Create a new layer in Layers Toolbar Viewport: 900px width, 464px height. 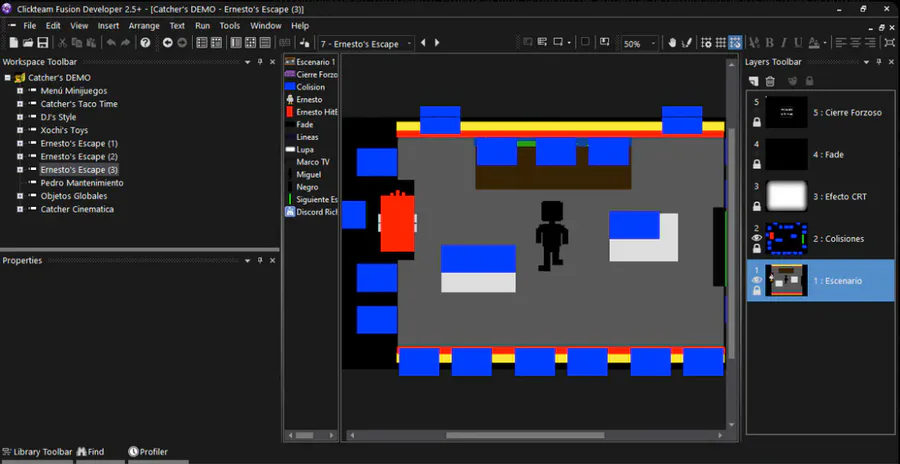[x=754, y=82]
